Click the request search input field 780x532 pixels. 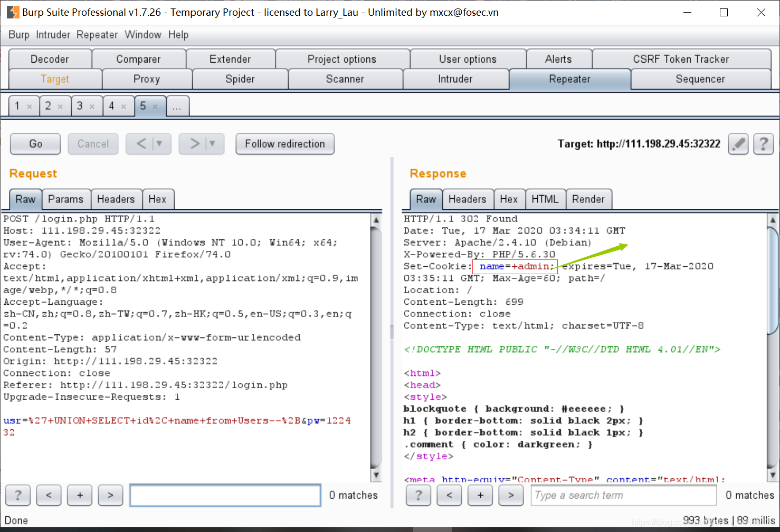pyautogui.click(x=225, y=495)
